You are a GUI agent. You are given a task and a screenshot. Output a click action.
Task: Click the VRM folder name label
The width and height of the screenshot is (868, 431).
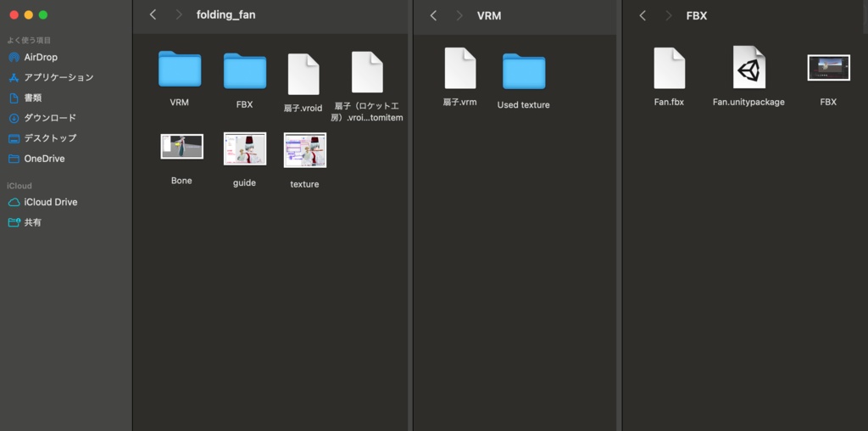coord(180,102)
